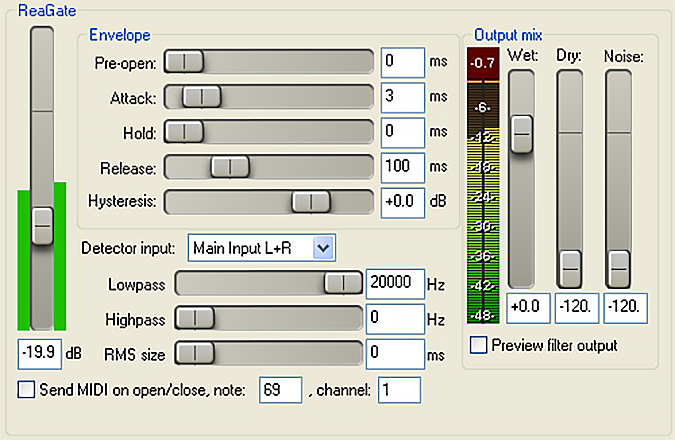Screen dimensions: 675x440
Task: Click the threshold vertical slider handle
Action: pos(42,226)
